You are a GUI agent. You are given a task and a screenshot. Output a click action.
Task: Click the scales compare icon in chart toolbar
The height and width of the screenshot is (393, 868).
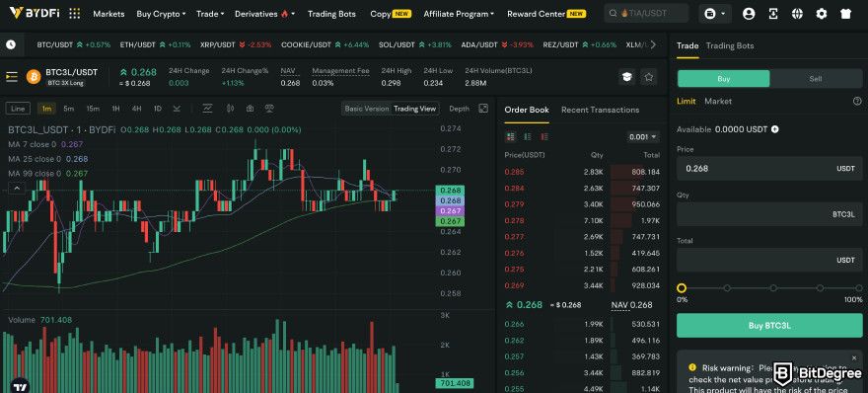pyautogui.click(x=269, y=109)
